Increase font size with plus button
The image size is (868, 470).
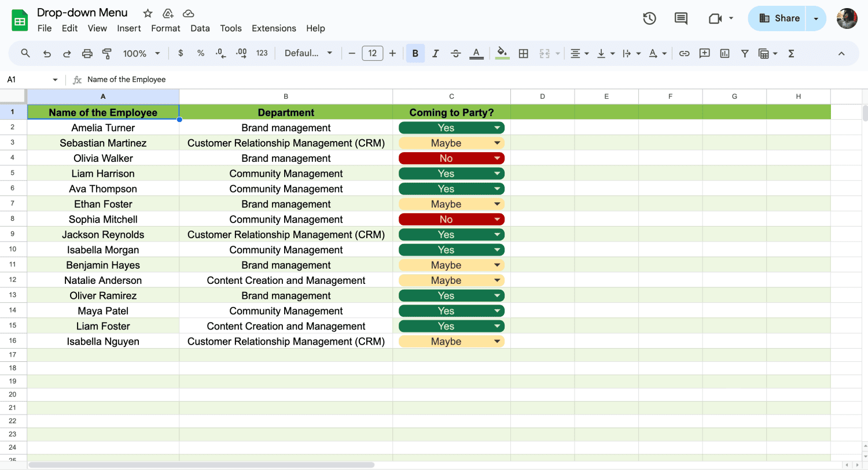[x=392, y=54]
